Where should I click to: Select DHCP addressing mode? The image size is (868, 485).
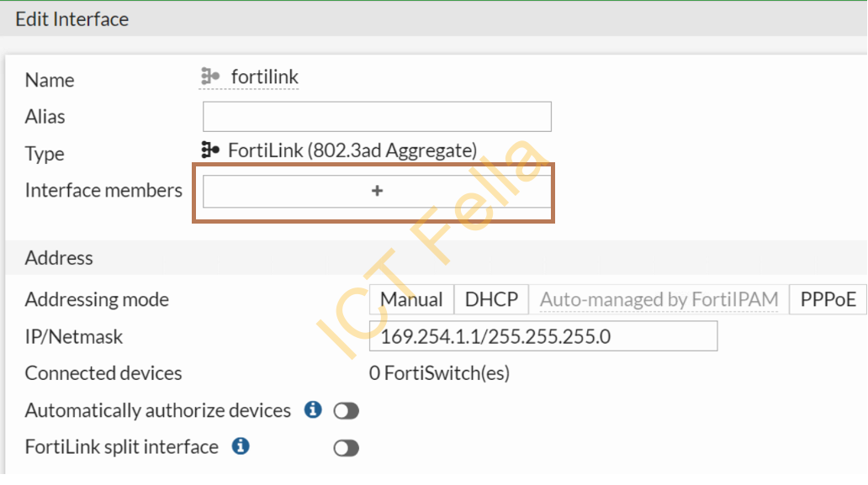coord(491,299)
